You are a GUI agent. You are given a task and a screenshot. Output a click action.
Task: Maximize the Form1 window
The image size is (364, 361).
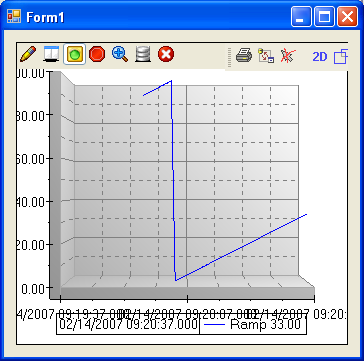click(324, 16)
